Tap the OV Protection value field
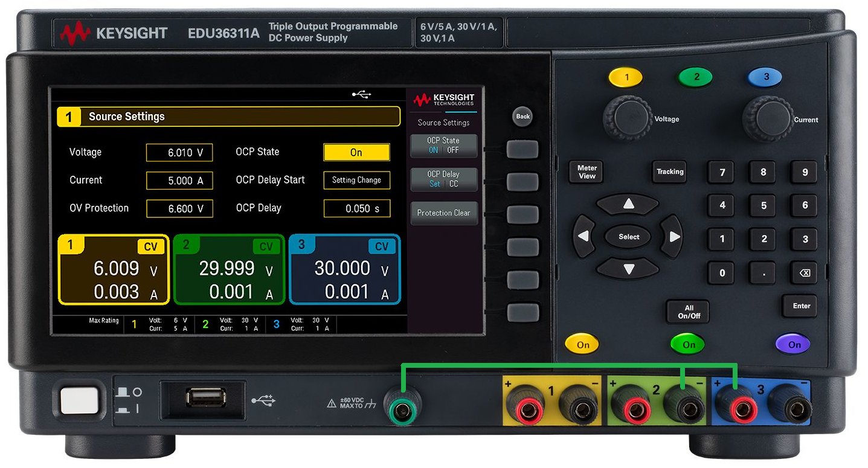 point(179,208)
